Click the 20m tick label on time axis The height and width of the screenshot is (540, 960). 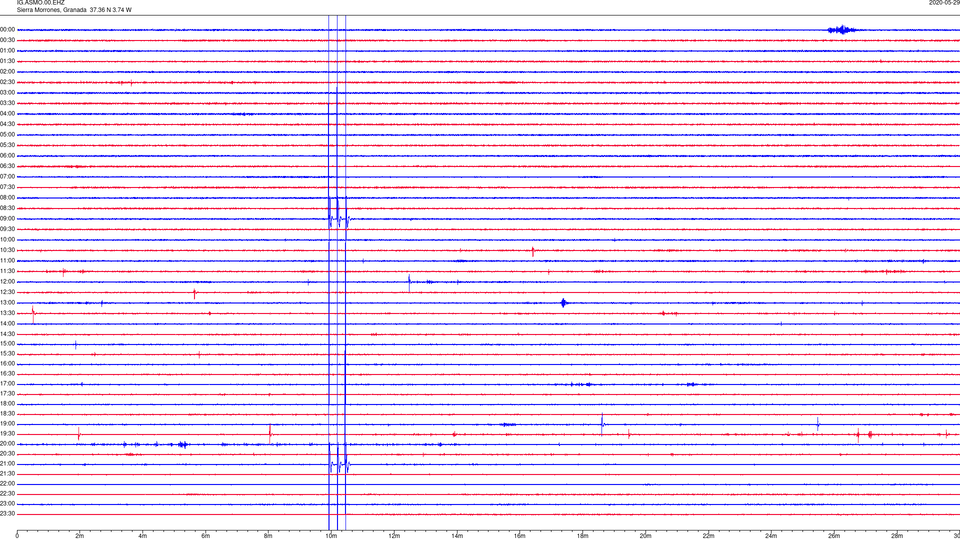(x=645, y=536)
